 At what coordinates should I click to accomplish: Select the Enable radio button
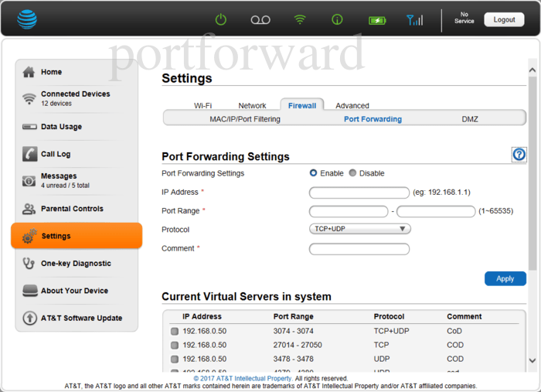313,173
